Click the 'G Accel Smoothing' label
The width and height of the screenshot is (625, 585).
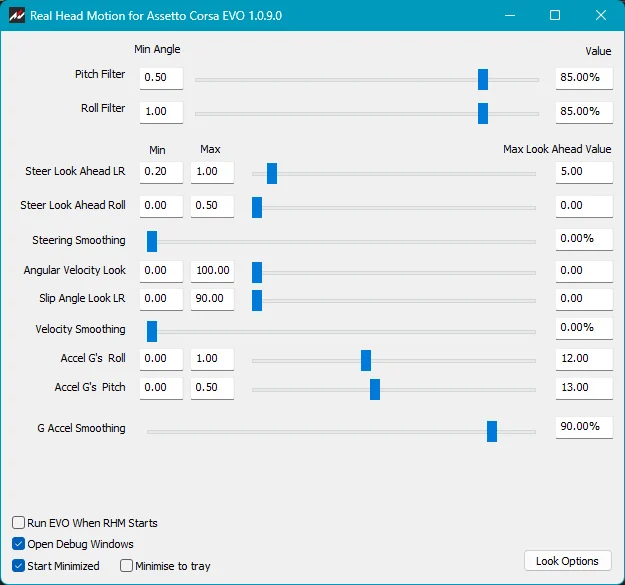[x=81, y=428]
